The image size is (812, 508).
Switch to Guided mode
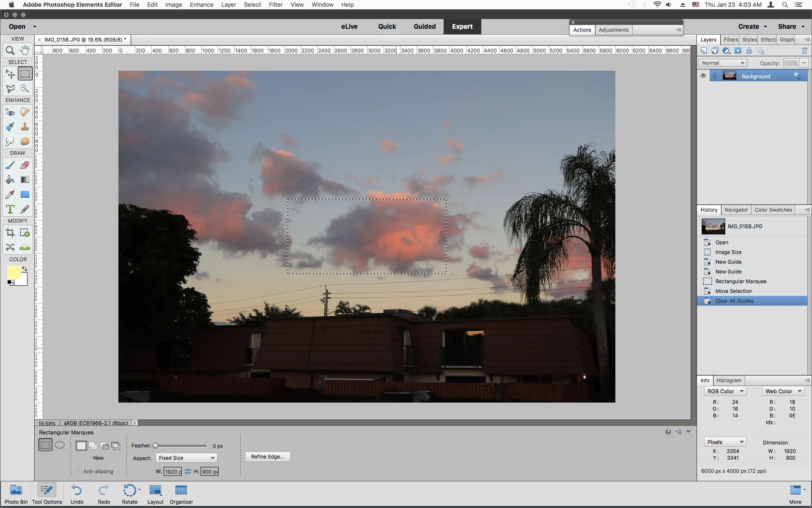[424, 26]
